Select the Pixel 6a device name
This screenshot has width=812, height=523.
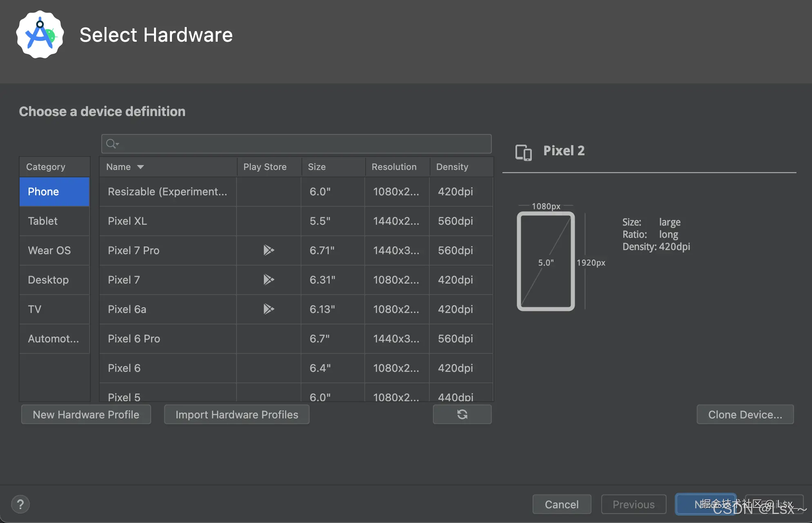click(x=127, y=309)
